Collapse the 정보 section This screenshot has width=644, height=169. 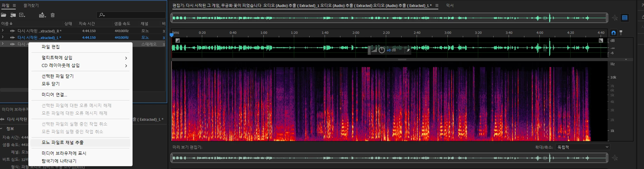pyautogui.click(x=2, y=128)
